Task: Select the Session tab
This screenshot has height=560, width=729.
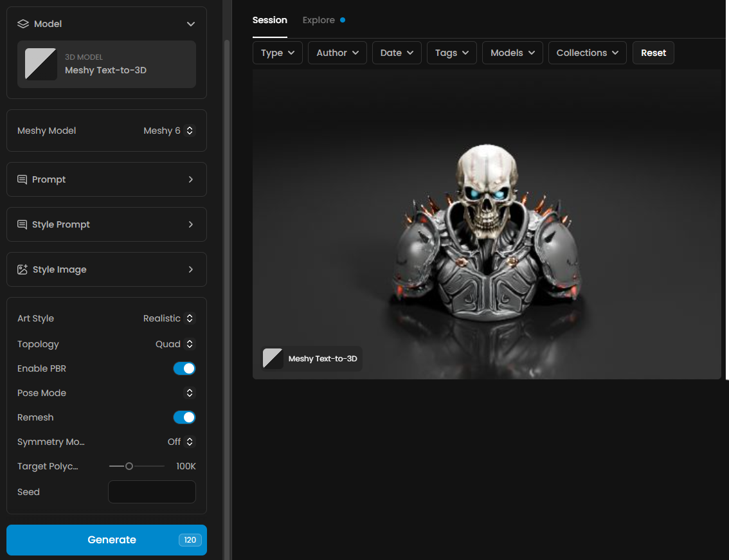Action: (x=269, y=20)
